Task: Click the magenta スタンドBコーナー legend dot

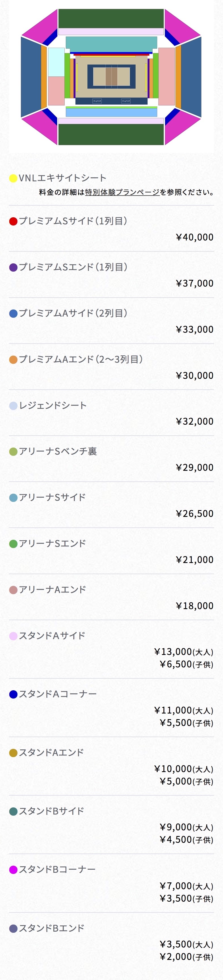Action: [13, 870]
